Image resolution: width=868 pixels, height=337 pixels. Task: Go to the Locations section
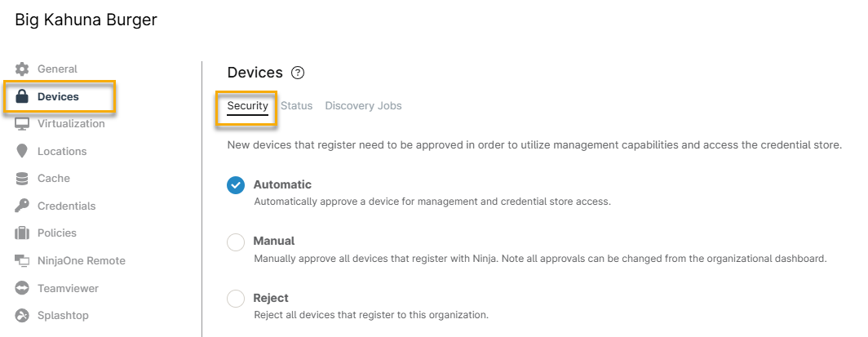pyautogui.click(x=62, y=151)
